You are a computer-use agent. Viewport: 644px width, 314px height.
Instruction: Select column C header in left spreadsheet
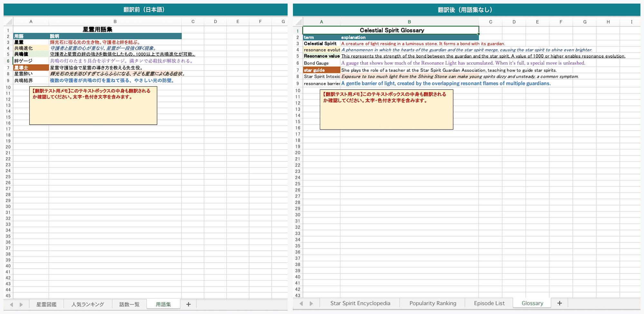pos(193,22)
